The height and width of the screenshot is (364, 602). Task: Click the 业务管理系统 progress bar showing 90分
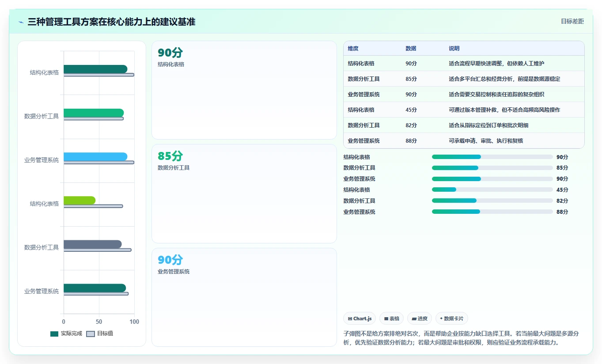[x=492, y=179]
